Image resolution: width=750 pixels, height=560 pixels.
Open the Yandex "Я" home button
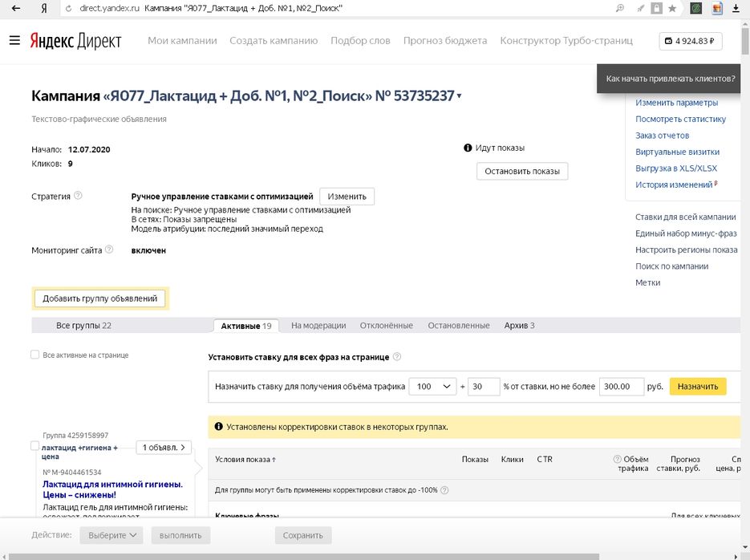coord(44,8)
